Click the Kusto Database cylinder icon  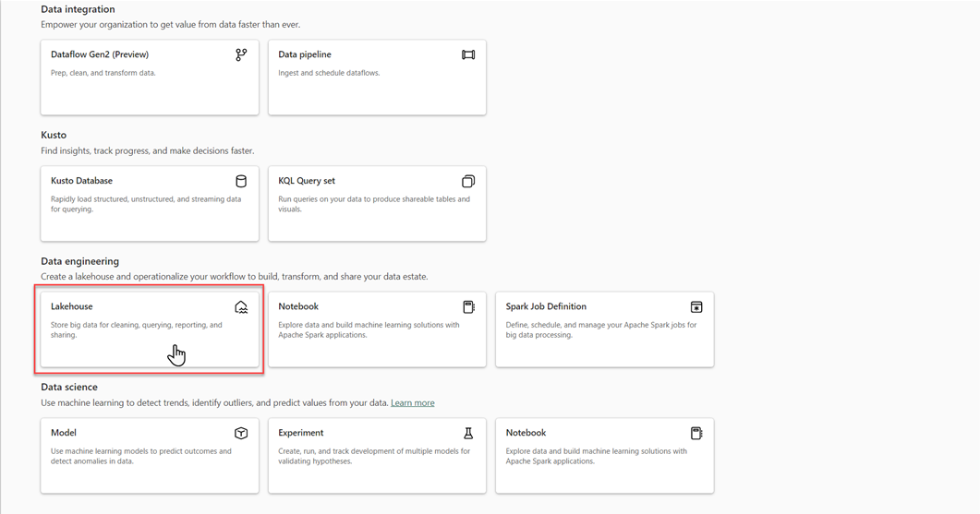coord(241,181)
